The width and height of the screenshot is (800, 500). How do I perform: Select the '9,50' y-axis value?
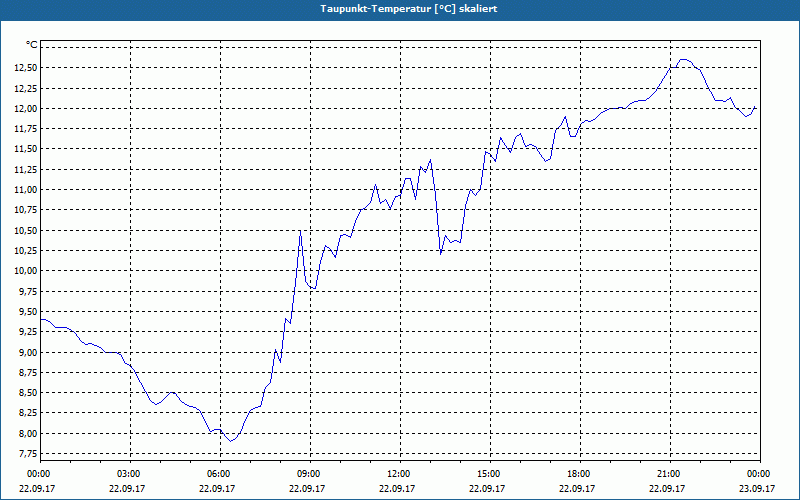pyautogui.click(x=28, y=312)
